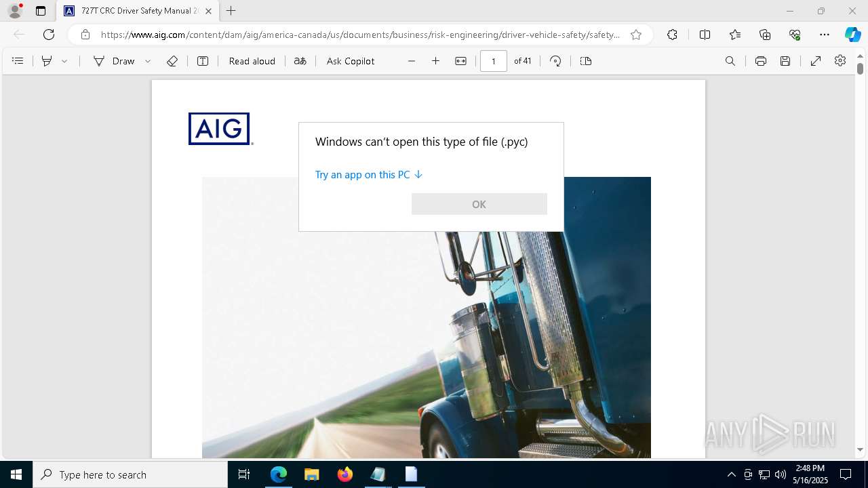Search within the PDF

(730, 61)
